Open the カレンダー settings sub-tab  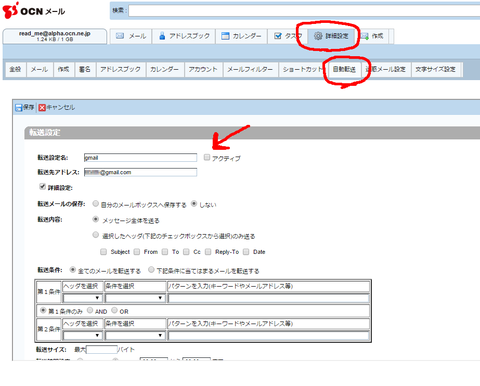pyautogui.click(x=164, y=69)
